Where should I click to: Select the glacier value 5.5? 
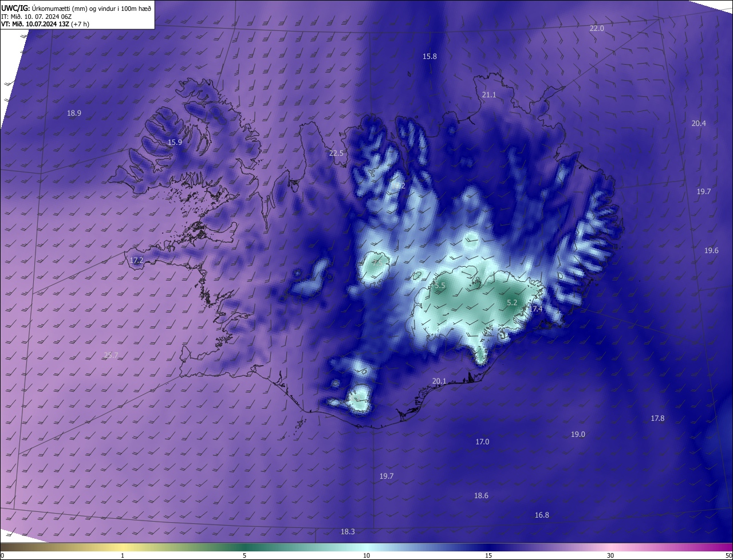(440, 285)
